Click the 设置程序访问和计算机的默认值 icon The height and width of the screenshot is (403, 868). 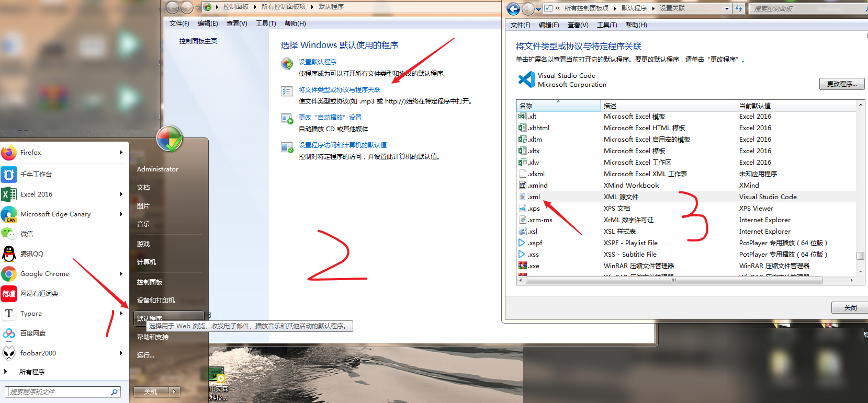287,147
